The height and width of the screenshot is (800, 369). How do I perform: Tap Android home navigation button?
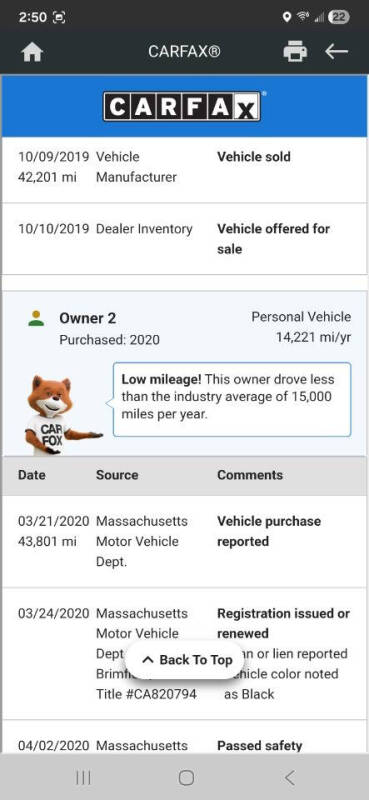point(186,778)
